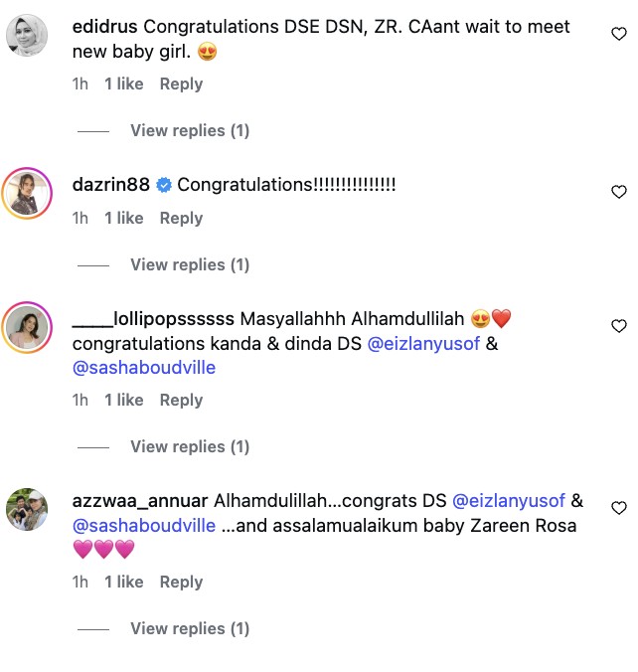Like edidrus's comment with the heart icon
Viewport: 638px width, 672px height.
(618, 35)
